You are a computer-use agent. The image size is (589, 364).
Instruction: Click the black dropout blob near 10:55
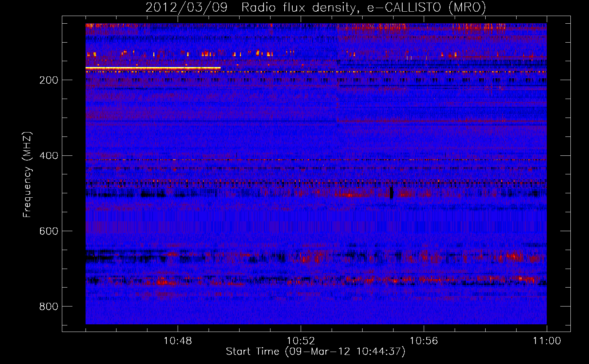391,193
